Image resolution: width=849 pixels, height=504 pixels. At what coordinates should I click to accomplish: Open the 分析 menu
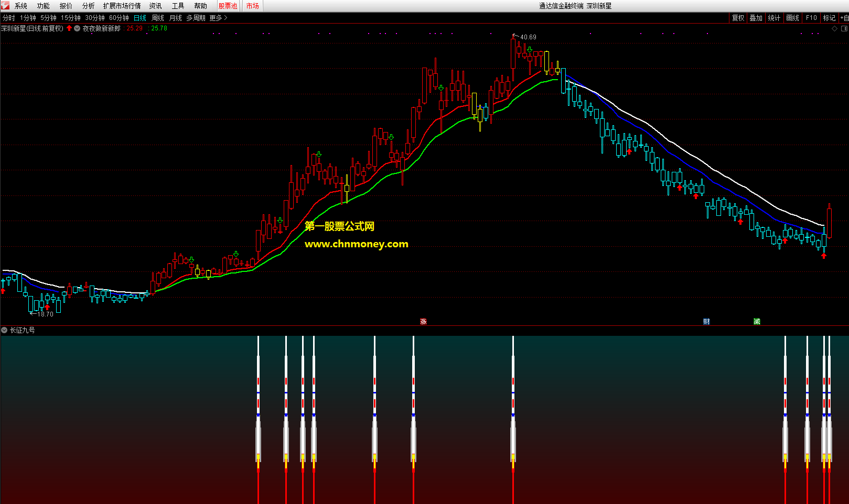89,6
